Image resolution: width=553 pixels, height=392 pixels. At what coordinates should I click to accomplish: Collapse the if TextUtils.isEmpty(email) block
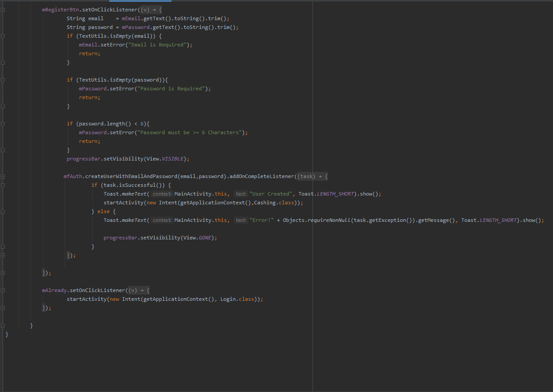[x=3, y=36]
